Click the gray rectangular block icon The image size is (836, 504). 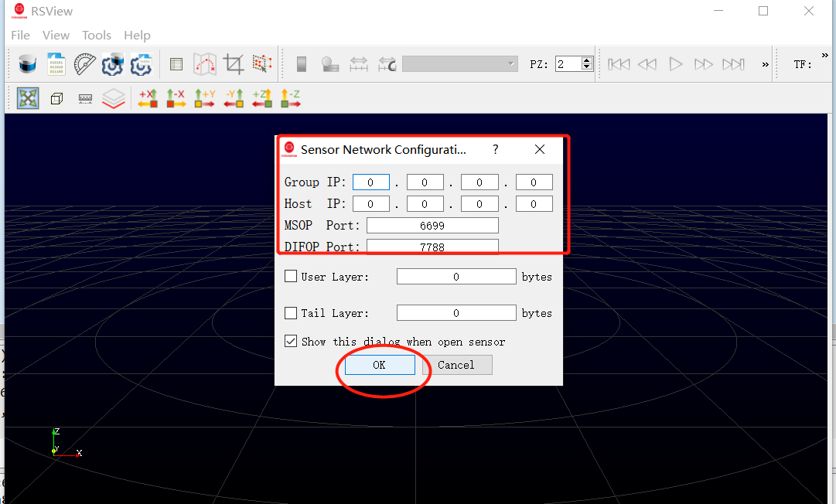302,64
